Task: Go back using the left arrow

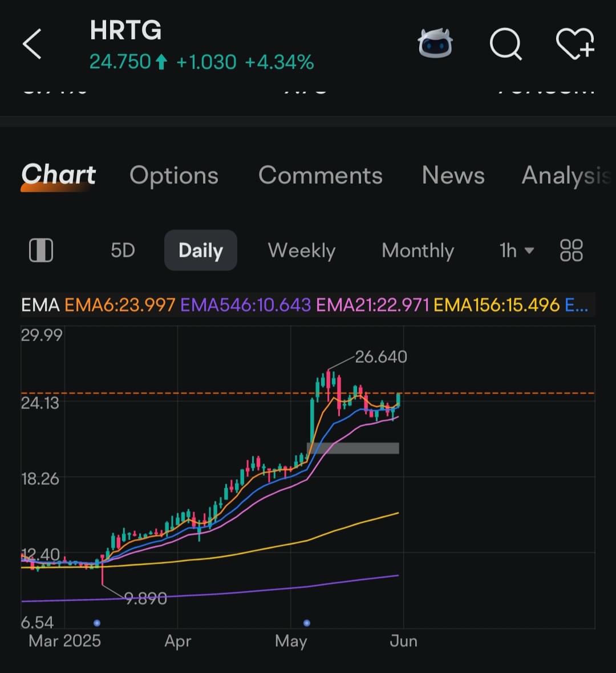Action: [32, 44]
